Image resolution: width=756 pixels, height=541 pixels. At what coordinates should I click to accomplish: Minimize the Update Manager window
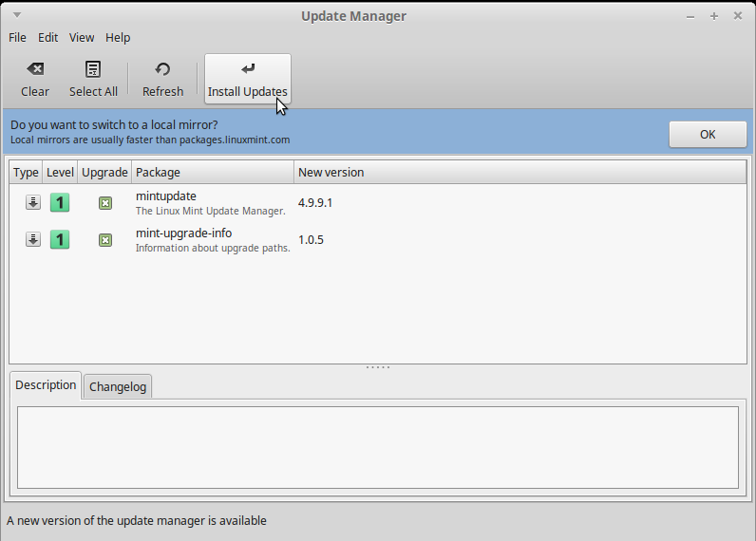[690, 16]
